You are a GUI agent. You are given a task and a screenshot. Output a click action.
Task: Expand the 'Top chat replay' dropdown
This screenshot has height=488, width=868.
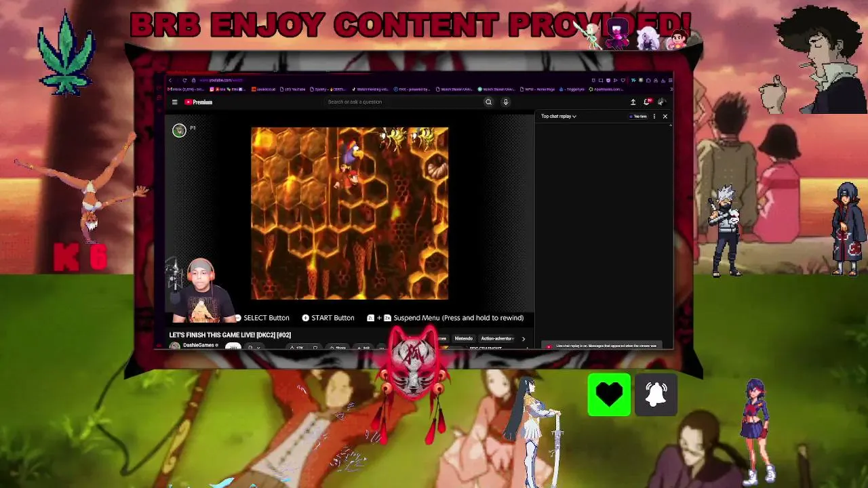559,117
